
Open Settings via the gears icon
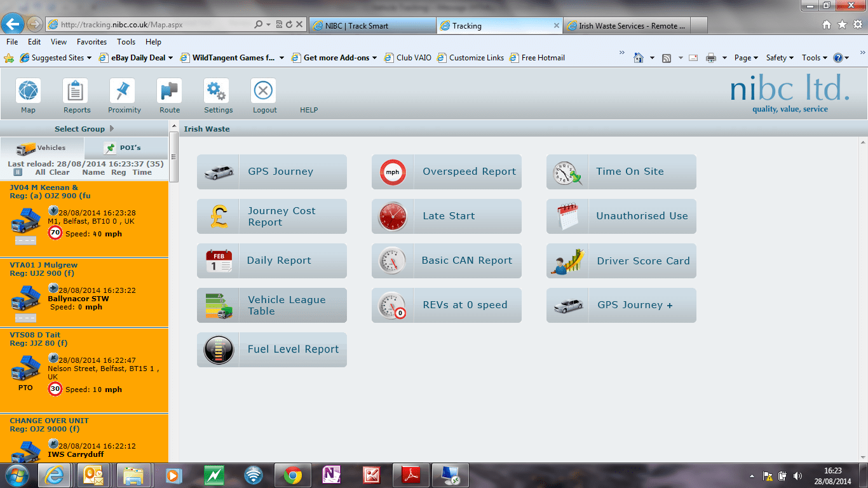(218, 92)
